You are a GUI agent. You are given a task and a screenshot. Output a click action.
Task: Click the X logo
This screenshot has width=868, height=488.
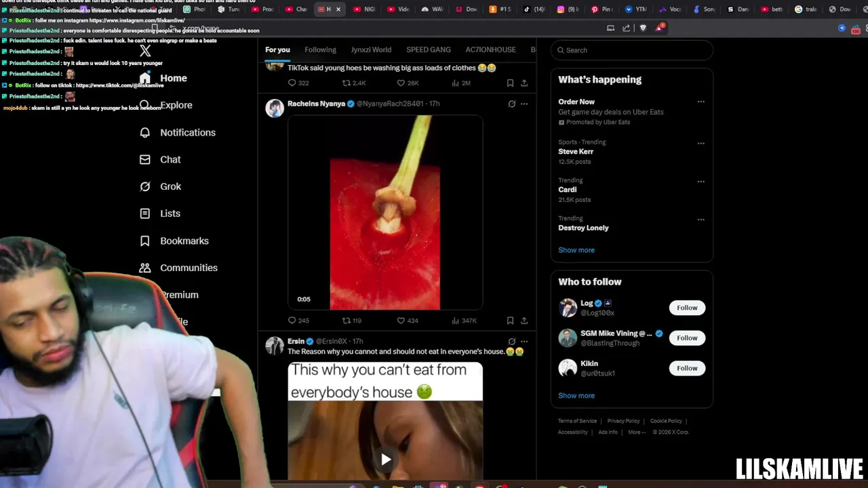click(x=145, y=51)
